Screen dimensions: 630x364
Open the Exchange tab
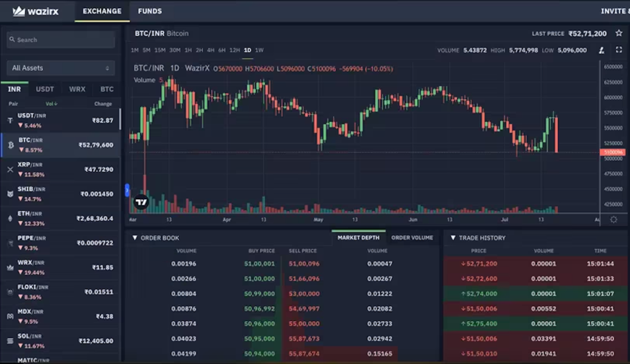(102, 11)
